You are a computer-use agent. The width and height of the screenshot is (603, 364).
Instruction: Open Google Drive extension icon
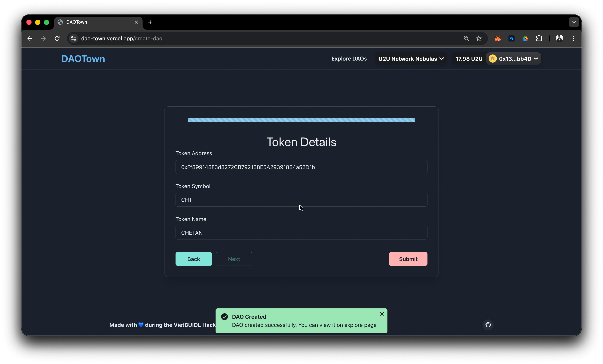525,38
